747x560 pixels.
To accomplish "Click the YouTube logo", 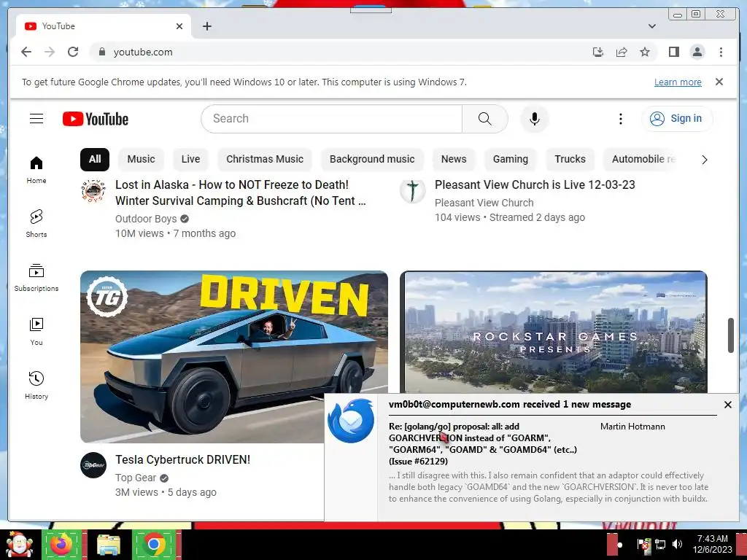I will 96,119.
